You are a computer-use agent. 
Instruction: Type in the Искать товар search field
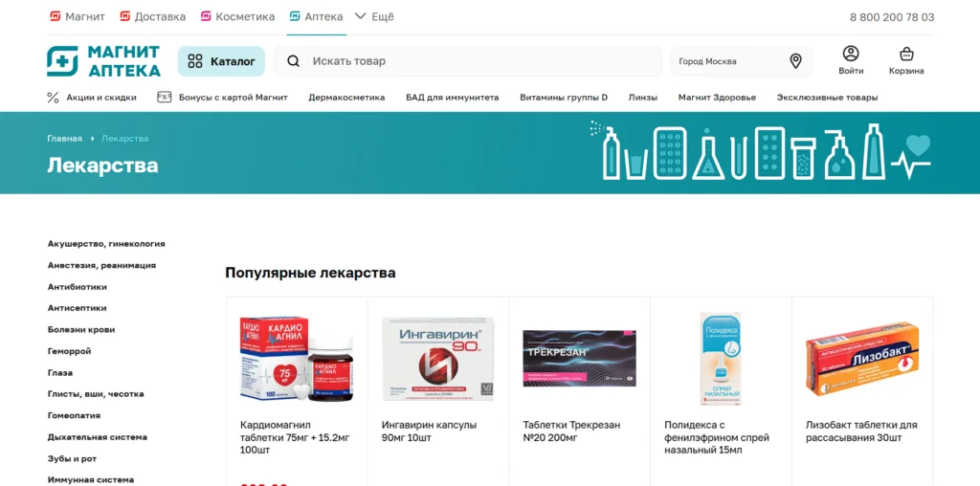click(479, 61)
